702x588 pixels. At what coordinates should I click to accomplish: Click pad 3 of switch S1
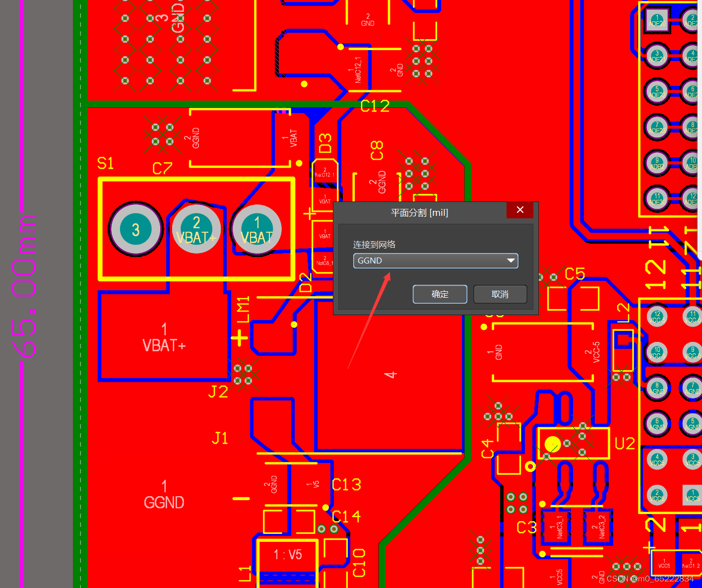tap(135, 229)
